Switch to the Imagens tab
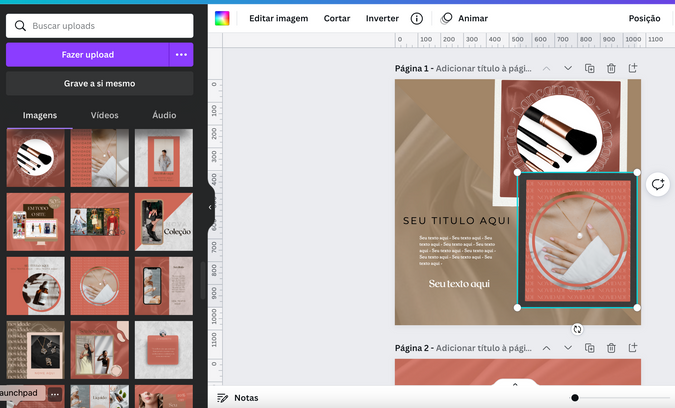This screenshot has height=408, width=675. tap(40, 115)
